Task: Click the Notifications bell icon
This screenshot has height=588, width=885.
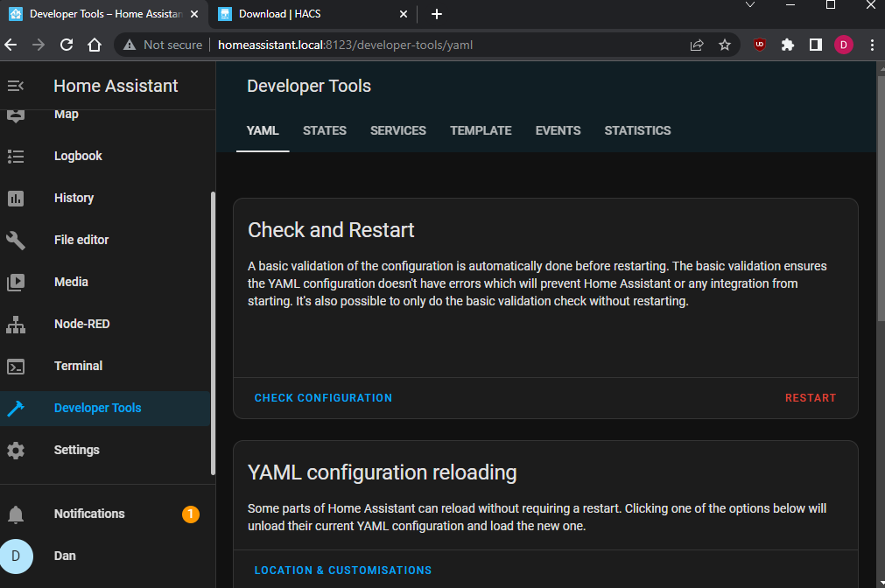Action: [16, 514]
